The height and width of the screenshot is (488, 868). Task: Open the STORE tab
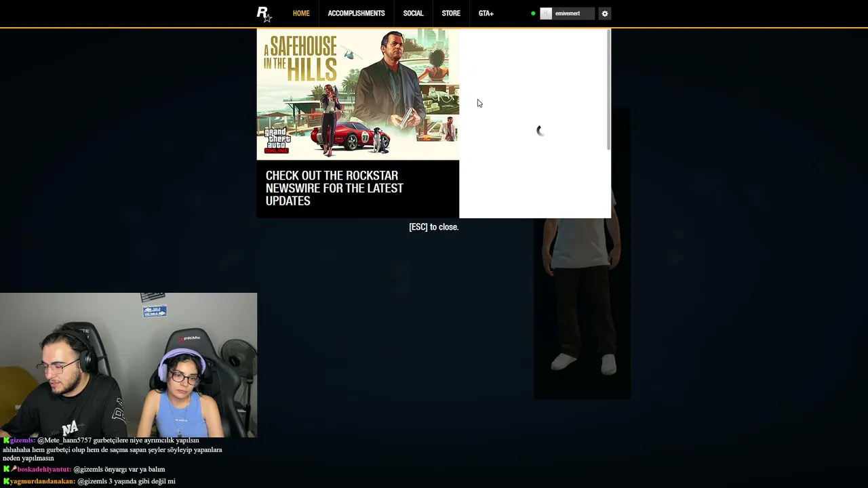[451, 14]
